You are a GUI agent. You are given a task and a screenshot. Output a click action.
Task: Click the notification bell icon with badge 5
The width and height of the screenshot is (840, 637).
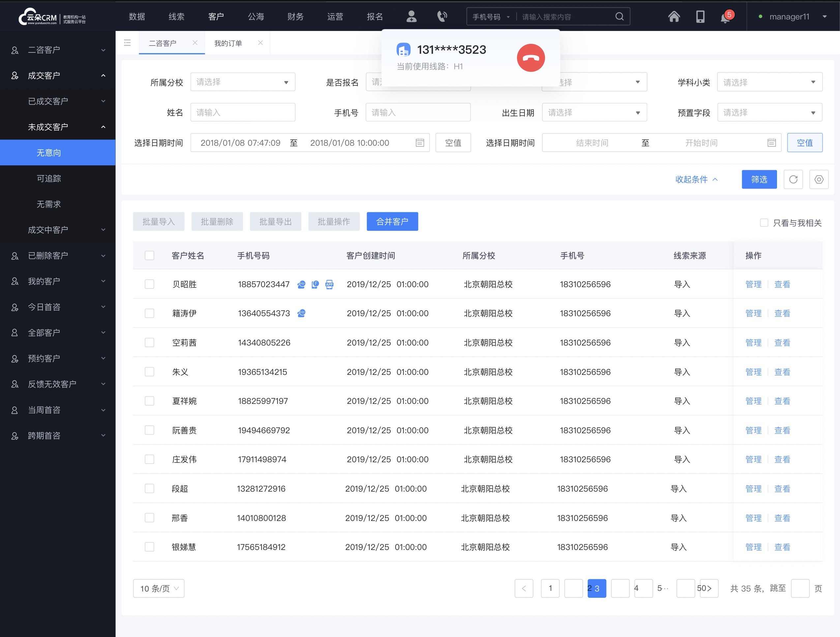pyautogui.click(x=725, y=16)
